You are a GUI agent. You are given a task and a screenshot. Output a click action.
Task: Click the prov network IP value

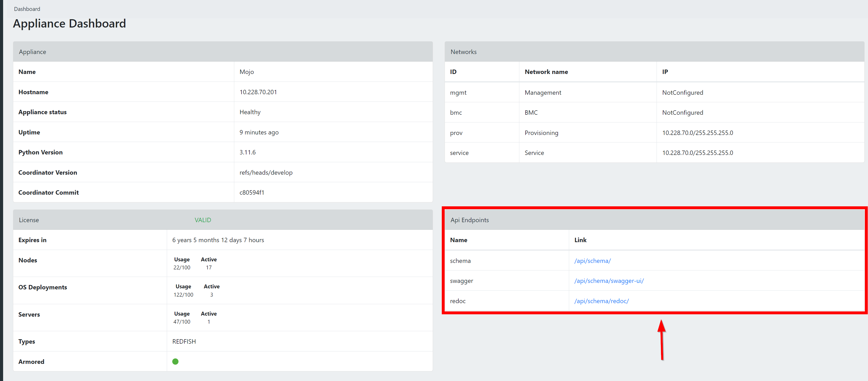697,133
